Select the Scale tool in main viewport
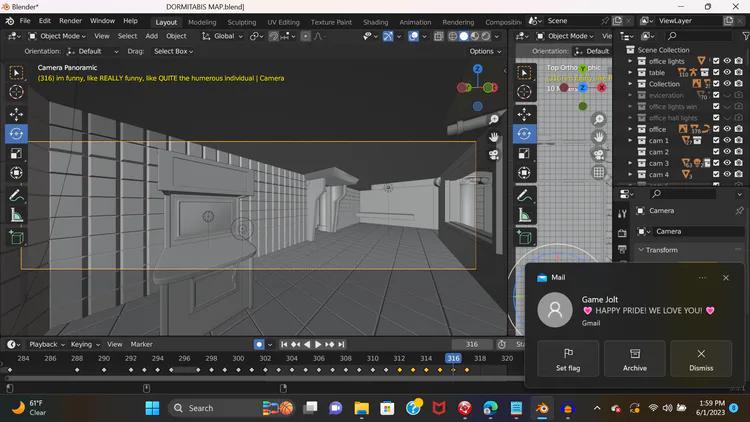 (16, 153)
